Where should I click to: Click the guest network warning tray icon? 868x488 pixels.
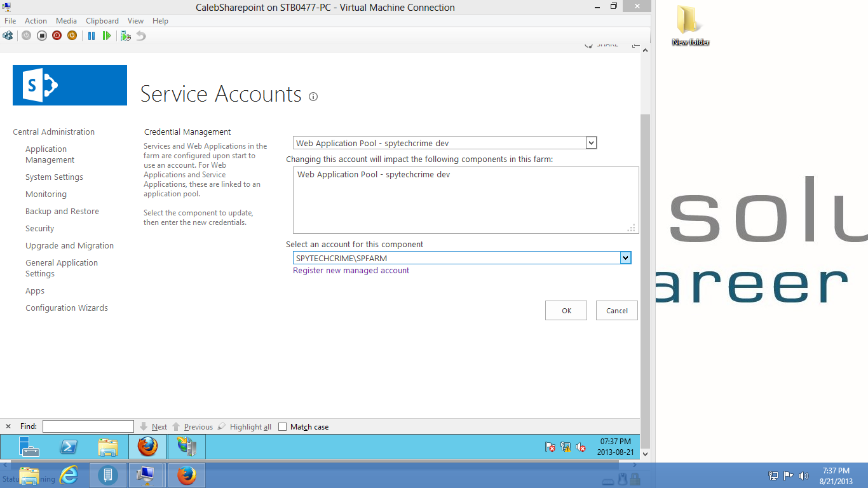566,447
